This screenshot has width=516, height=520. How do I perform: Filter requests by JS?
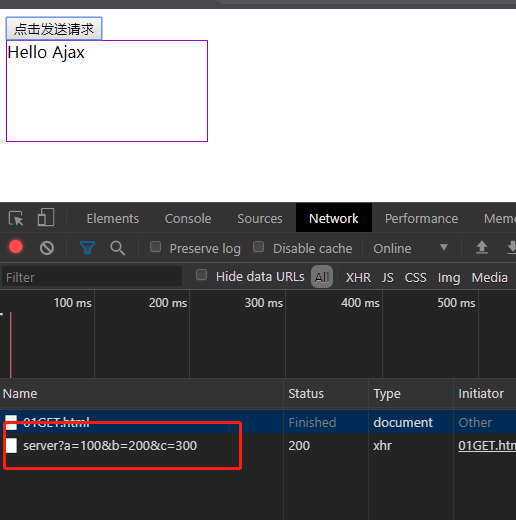(x=388, y=277)
